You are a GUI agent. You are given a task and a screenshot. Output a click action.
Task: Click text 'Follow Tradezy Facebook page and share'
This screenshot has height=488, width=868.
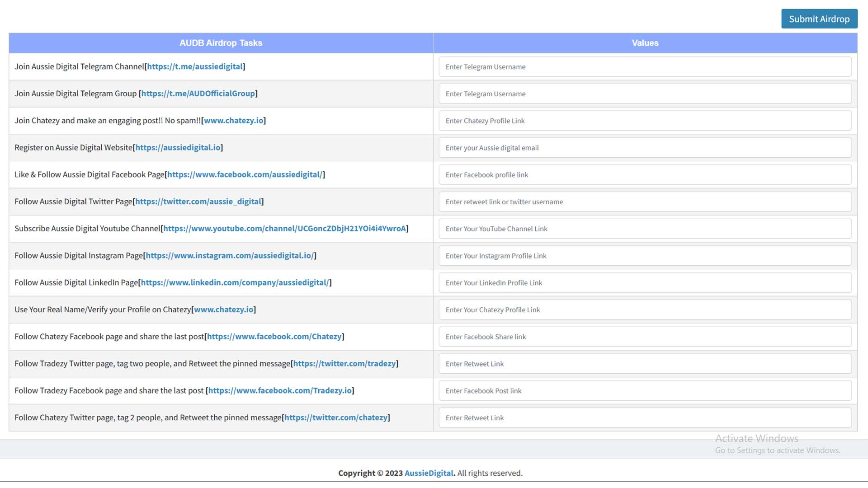point(86,391)
